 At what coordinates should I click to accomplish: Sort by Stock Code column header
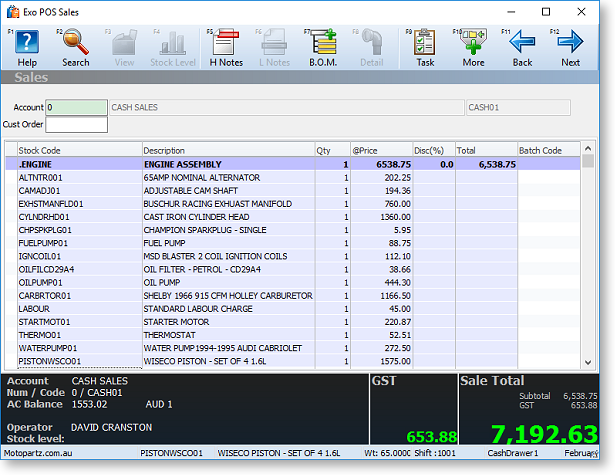point(79,151)
